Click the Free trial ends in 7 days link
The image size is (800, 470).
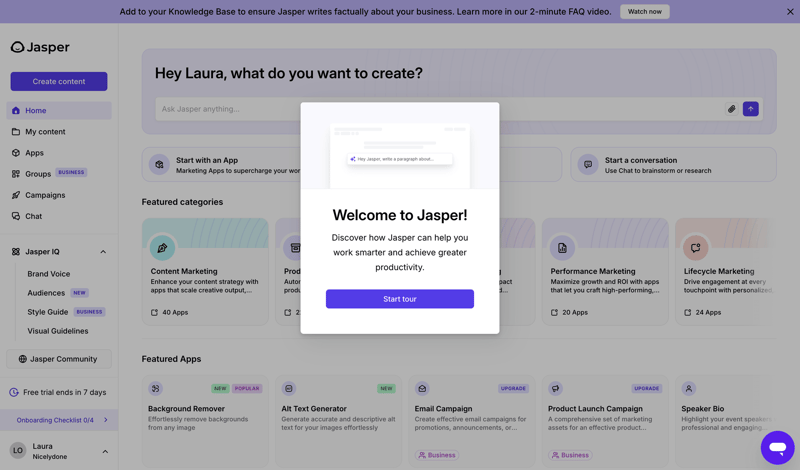point(64,392)
